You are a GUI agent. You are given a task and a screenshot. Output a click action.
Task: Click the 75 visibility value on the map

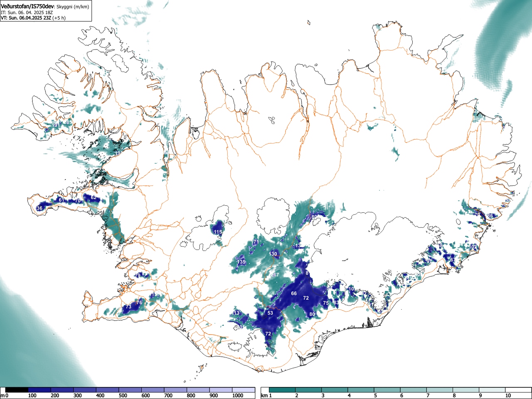tap(326, 303)
